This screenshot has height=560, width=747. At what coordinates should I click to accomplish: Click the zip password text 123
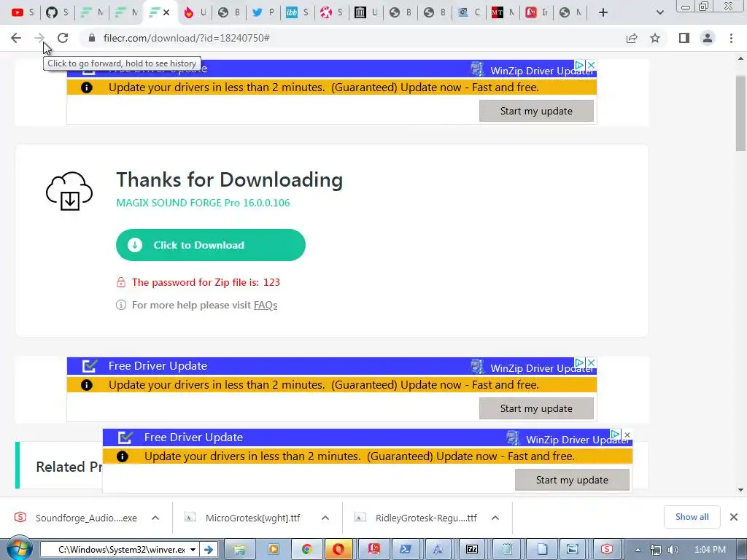[271, 282]
